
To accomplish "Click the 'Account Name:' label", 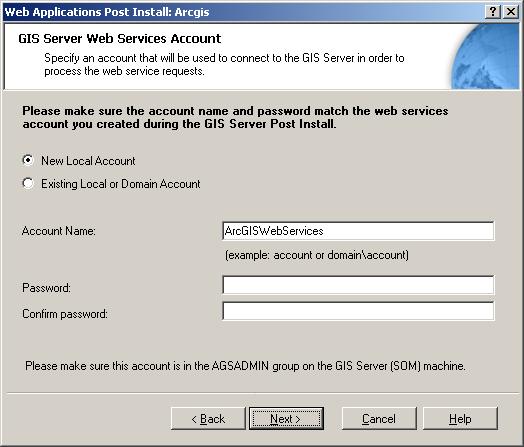I will coord(59,231).
